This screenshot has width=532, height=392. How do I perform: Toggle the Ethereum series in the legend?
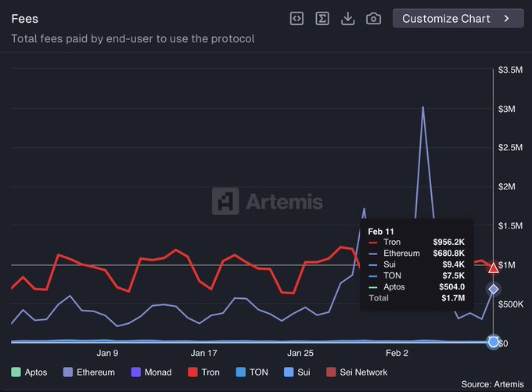(x=88, y=372)
